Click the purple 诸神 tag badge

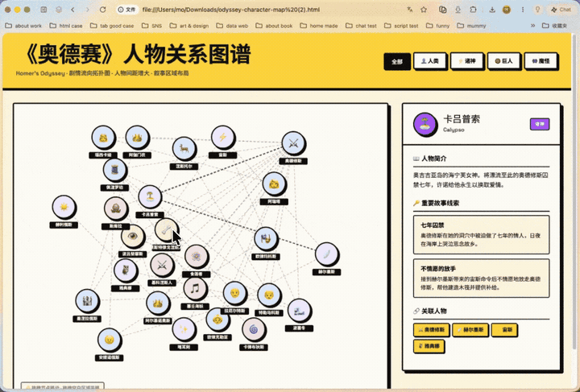click(540, 124)
